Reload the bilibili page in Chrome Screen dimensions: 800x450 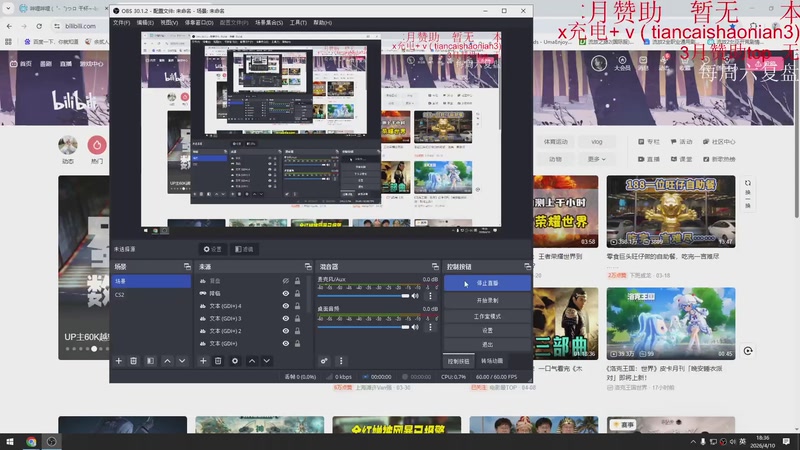pos(39,26)
